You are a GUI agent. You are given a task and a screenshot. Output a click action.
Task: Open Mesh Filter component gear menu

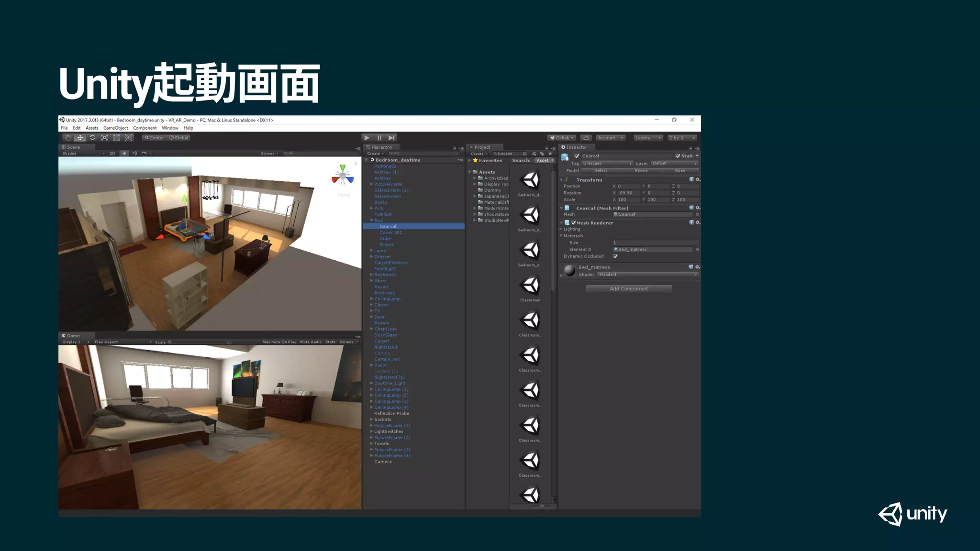coord(698,208)
